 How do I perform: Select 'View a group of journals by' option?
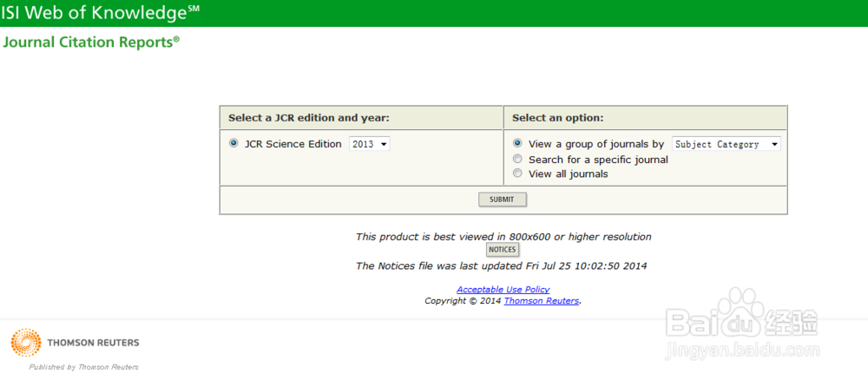[x=517, y=143]
